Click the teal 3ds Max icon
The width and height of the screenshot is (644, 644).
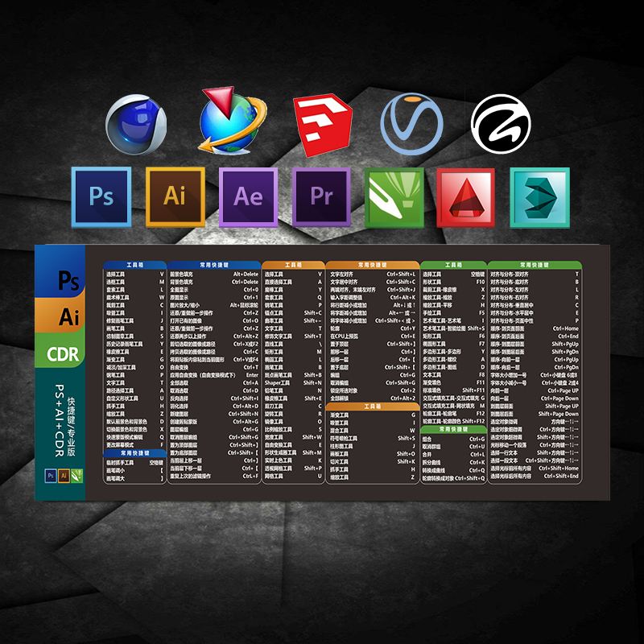(539, 197)
